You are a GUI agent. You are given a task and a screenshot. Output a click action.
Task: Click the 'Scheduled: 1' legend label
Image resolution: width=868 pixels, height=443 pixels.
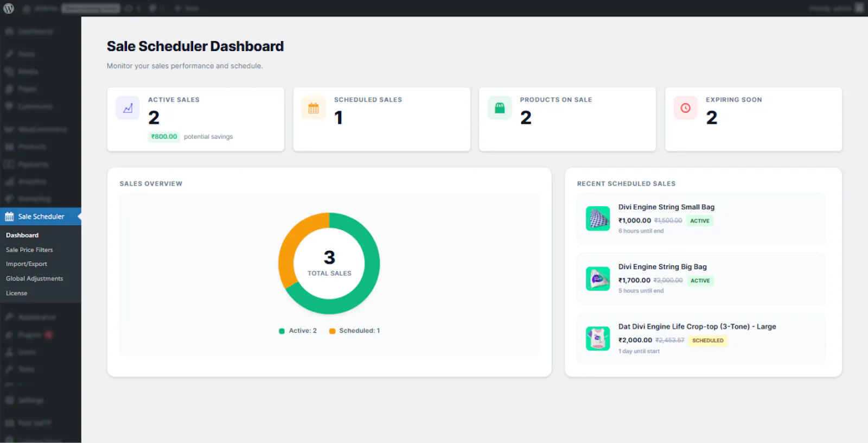coord(360,331)
